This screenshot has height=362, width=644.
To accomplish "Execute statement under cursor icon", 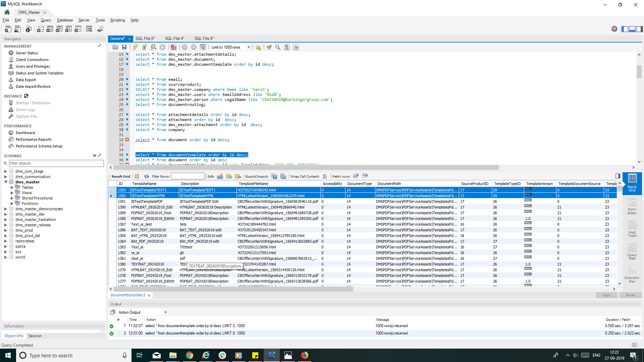I will click(x=145, y=47).
